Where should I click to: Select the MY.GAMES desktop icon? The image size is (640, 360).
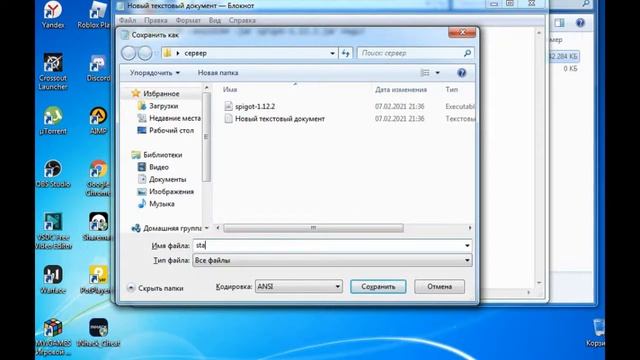(x=53, y=337)
